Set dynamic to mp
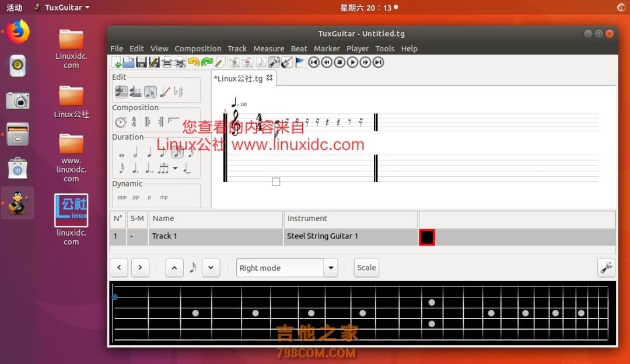The width and height of the screenshot is (630, 364). (164, 197)
